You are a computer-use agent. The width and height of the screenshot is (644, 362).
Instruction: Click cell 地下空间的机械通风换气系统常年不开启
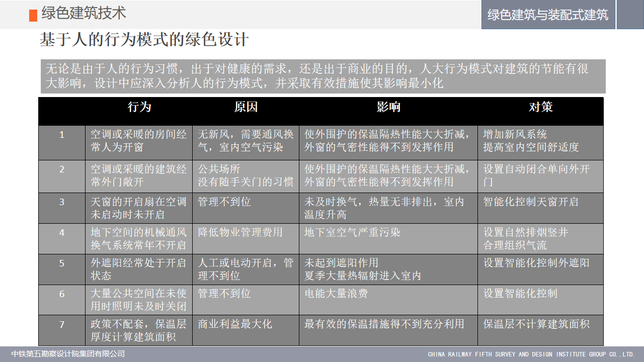(139, 239)
